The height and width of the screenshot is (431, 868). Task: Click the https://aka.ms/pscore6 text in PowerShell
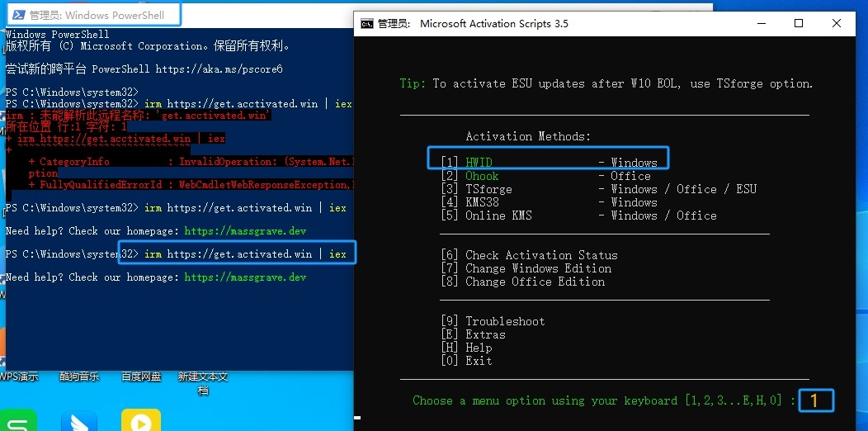(x=219, y=69)
